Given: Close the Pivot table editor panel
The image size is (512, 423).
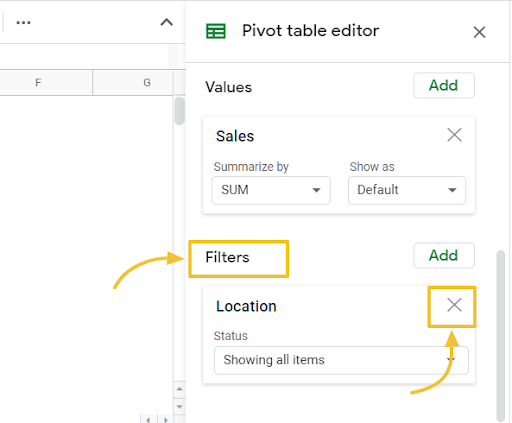Looking at the screenshot, I should [x=479, y=32].
